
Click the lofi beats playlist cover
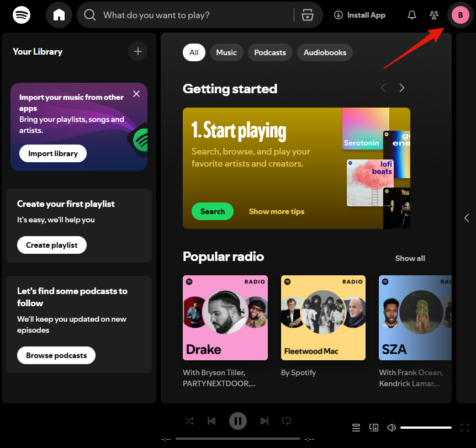coord(370,183)
